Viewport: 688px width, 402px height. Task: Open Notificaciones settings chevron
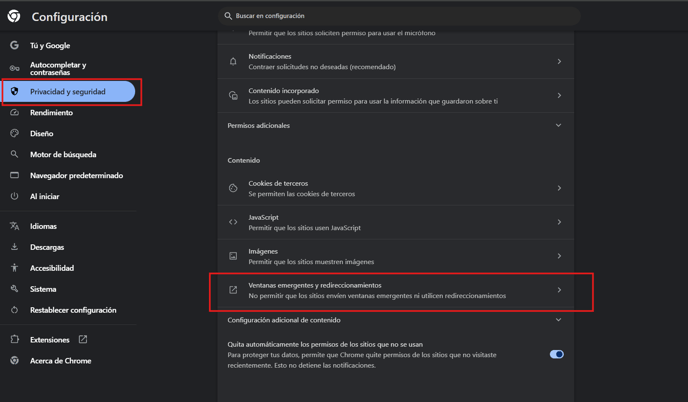559,61
